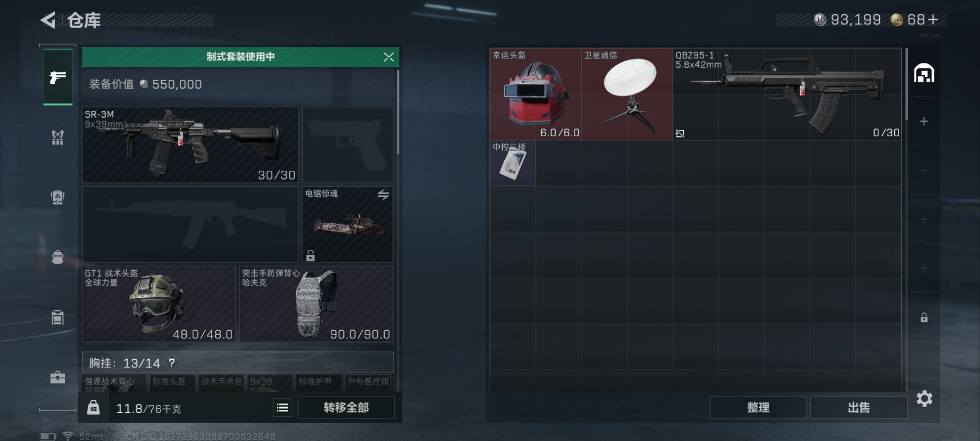980x441 pixels.
Task: Select the briefcase icon in left sidebar
Action: [58, 377]
